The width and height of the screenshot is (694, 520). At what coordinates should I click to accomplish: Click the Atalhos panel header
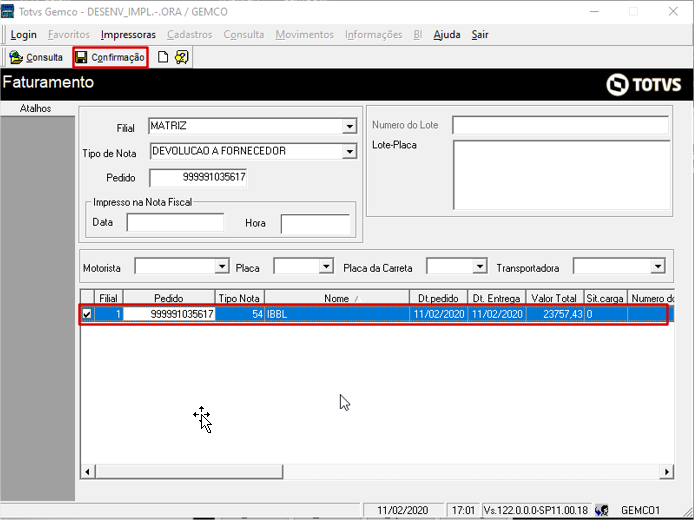[37, 108]
